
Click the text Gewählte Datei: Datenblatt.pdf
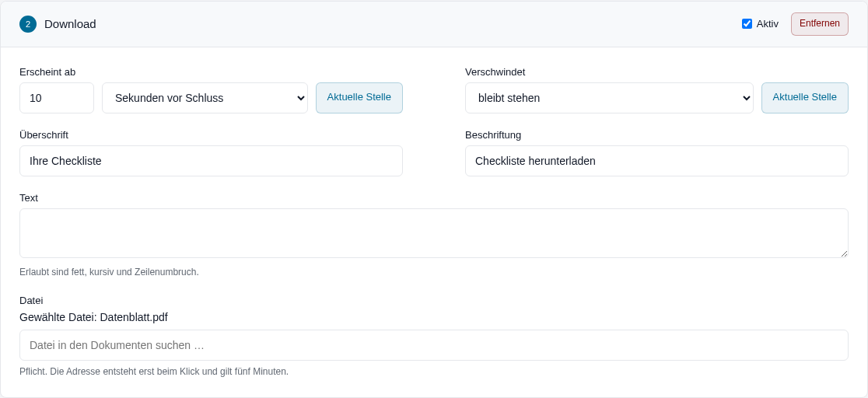[93, 317]
